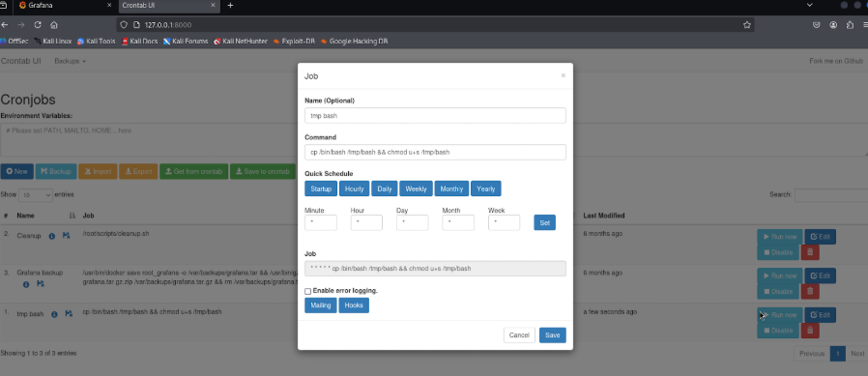Click the Export button
This screenshot has height=376, width=868.
138,172
